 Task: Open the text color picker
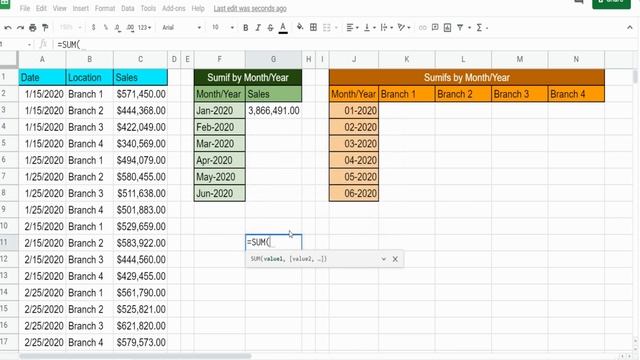tap(283, 28)
